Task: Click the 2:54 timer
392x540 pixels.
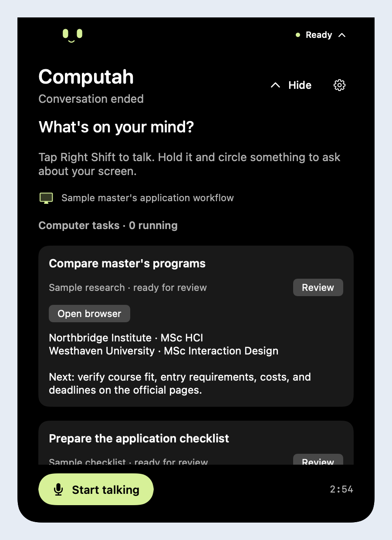Action: (x=341, y=489)
